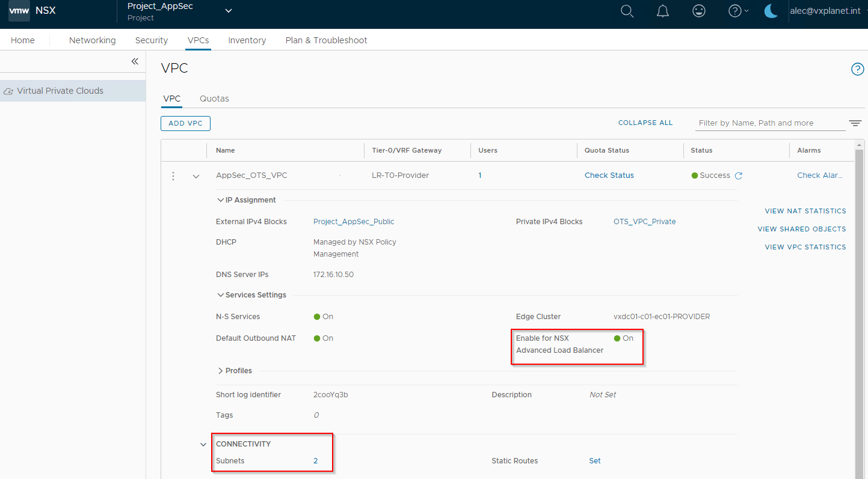
Task: Open the Inventory menu
Action: pyautogui.click(x=247, y=40)
